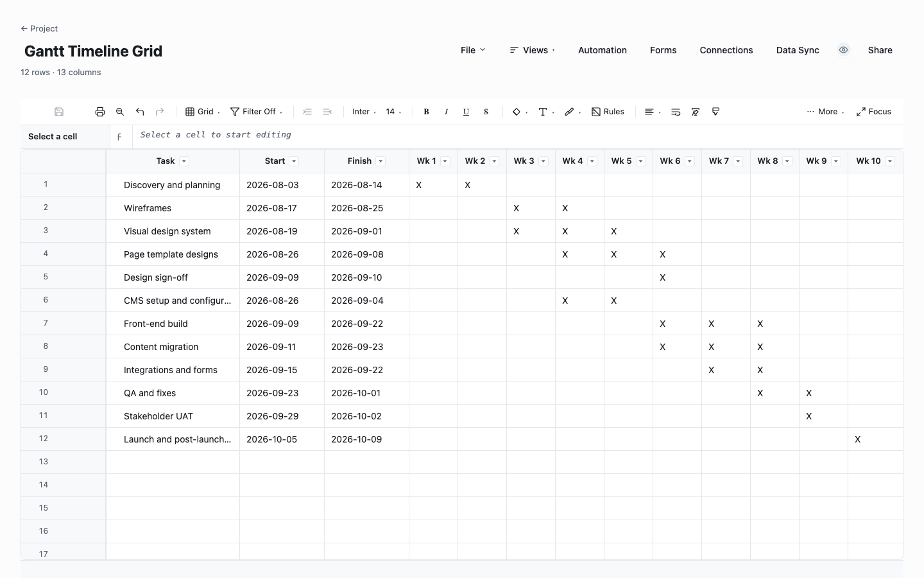Open the Automation menu
Image resolution: width=924 pixels, height=578 pixels.
pos(603,50)
